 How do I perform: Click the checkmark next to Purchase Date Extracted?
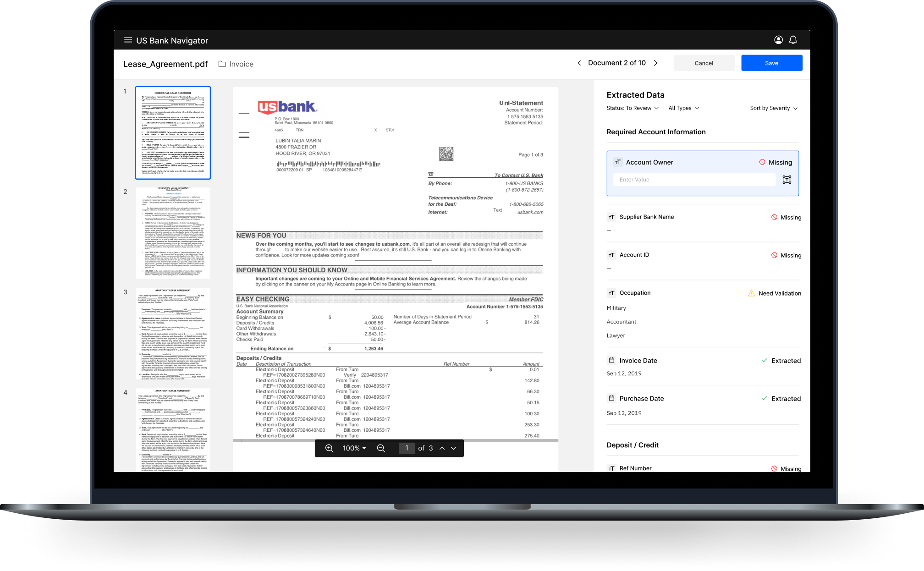(x=764, y=399)
